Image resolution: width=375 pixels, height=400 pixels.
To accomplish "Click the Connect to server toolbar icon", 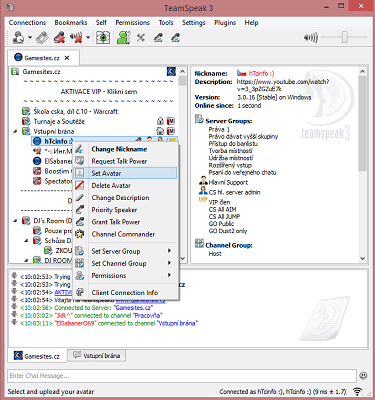I will pos(18,37).
